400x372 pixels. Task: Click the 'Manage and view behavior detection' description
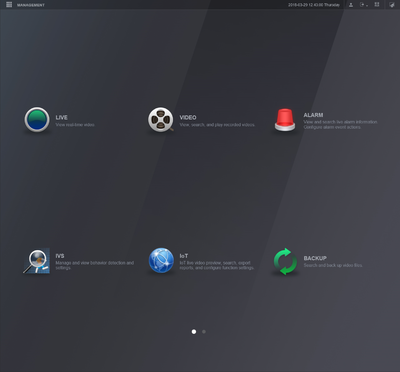pyautogui.click(x=95, y=265)
